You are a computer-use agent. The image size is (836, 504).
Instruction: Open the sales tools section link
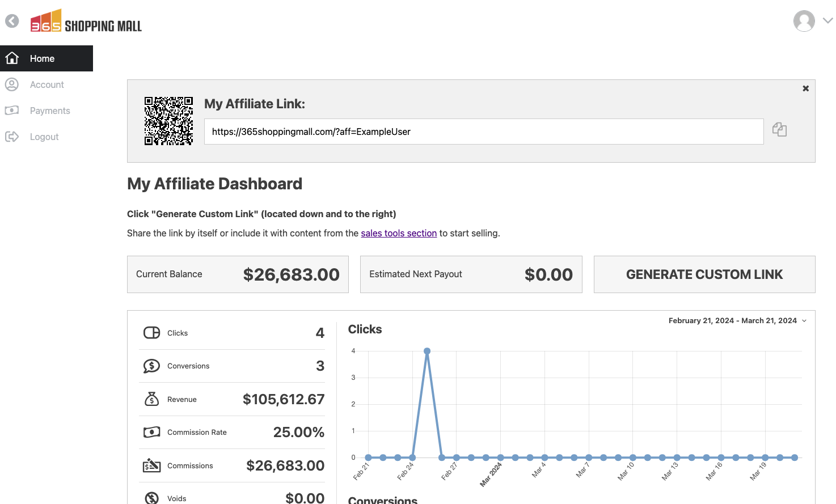(x=399, y=233)
